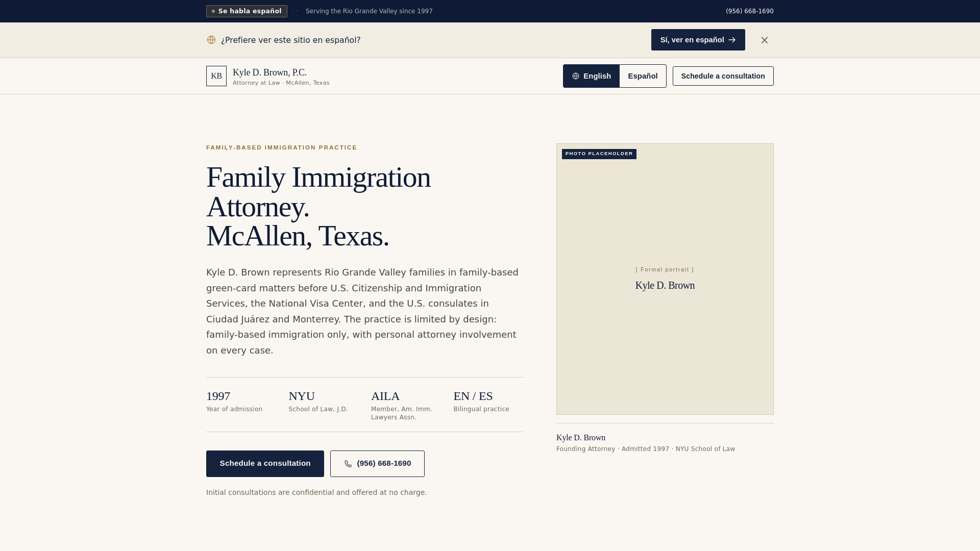
Task: Click the Family Immigration Attorney headline
Action: (x=318, y=207)
